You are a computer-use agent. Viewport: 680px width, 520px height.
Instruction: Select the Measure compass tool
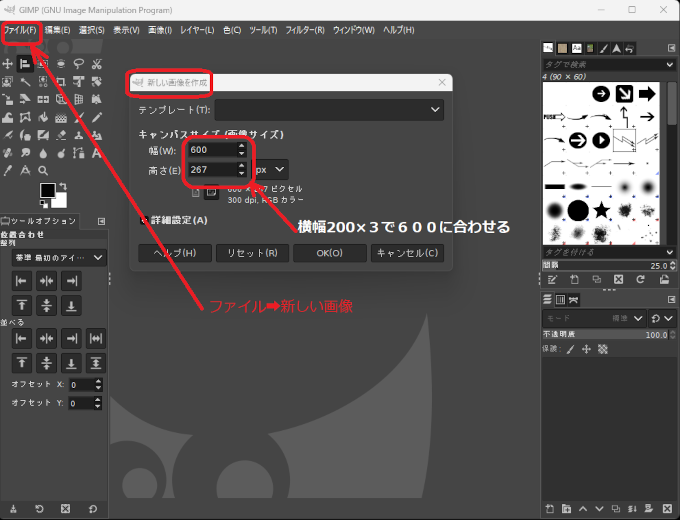tap(25, 171)
